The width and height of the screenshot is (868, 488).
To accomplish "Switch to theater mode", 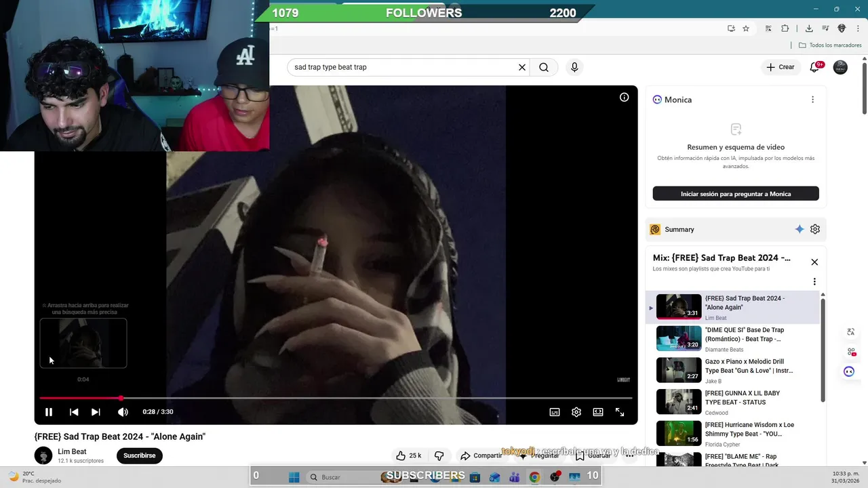I will click(598, 412).
